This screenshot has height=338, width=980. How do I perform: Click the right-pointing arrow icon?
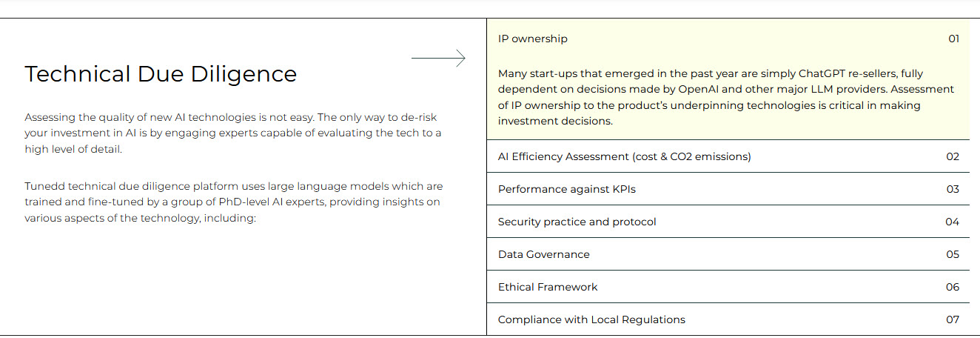pos(438,58)
